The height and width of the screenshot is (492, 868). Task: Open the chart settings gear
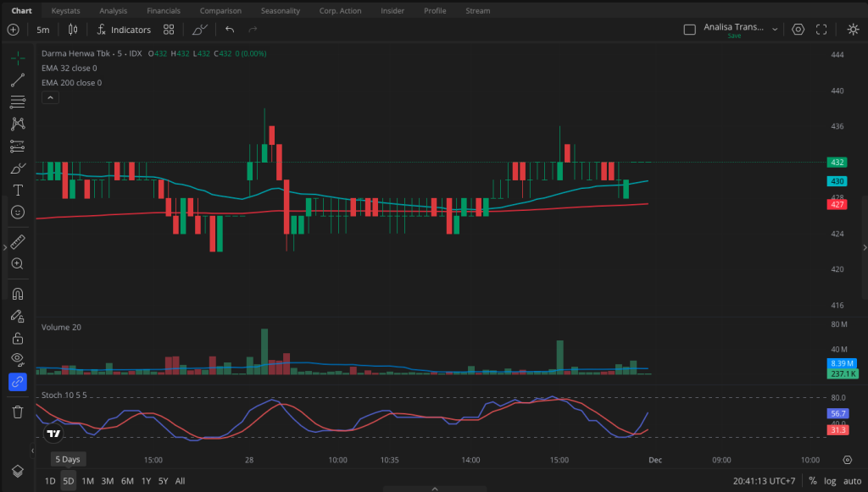click(x=798, y=29)
